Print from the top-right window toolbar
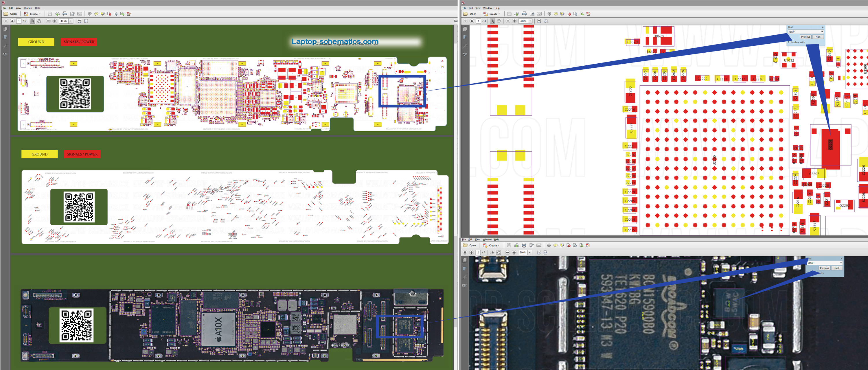Screen dimensions: 868x370 point(524,14)
